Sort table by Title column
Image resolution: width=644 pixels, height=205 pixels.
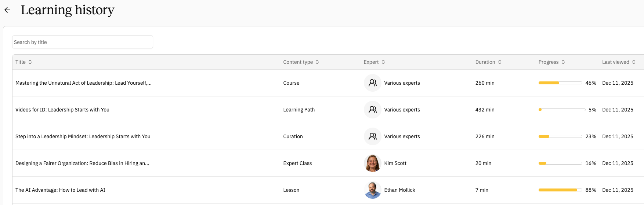point(30,62)
